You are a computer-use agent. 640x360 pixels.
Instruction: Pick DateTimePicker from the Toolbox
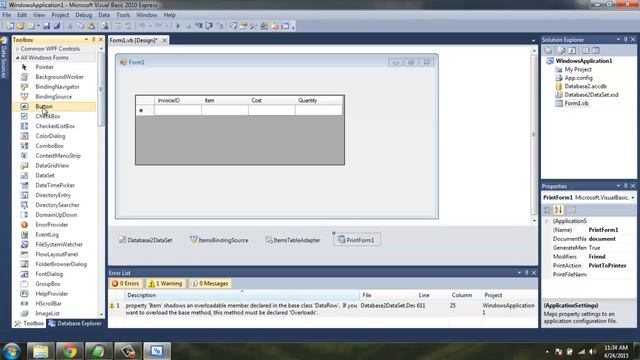click(55, 185)
